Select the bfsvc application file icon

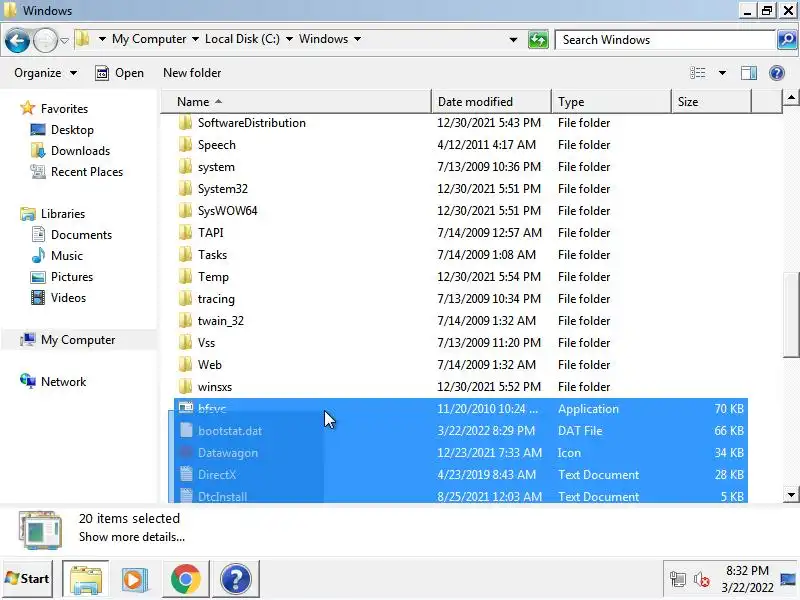[186, 408]
